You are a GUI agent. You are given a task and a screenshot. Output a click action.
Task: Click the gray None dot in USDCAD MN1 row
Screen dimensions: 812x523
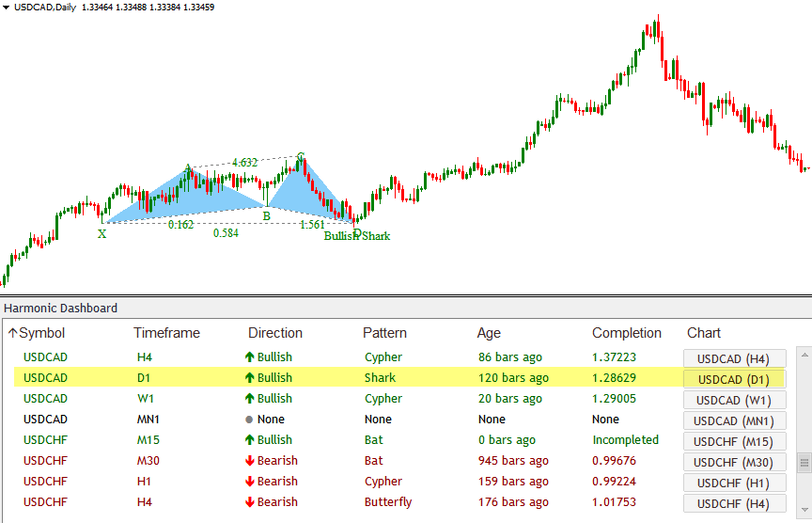(250, 420)
